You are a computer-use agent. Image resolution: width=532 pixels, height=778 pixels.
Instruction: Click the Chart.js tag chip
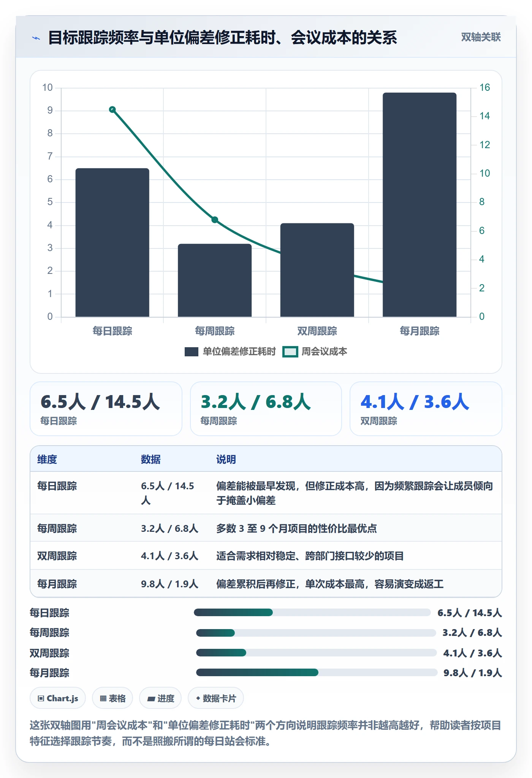pyautogui.click(x=58, y=698)
